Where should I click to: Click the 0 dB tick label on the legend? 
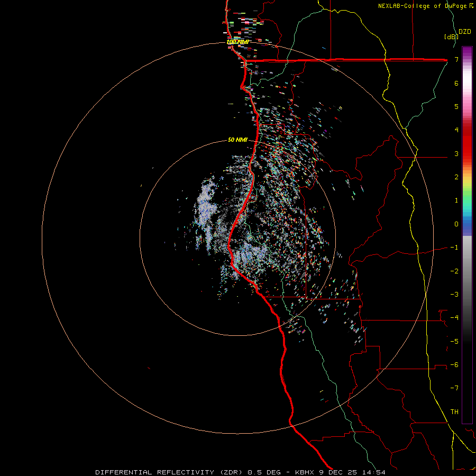point(456,224)
